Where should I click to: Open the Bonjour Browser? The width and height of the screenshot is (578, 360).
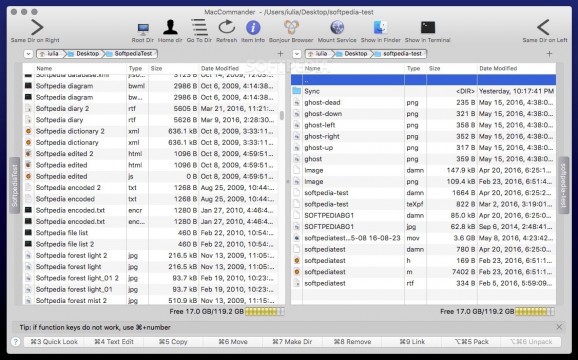click(291, 28)
